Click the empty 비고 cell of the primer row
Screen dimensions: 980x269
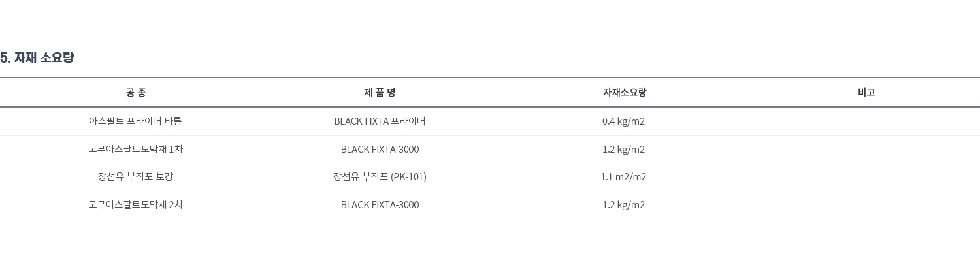(x=866, y=121)
